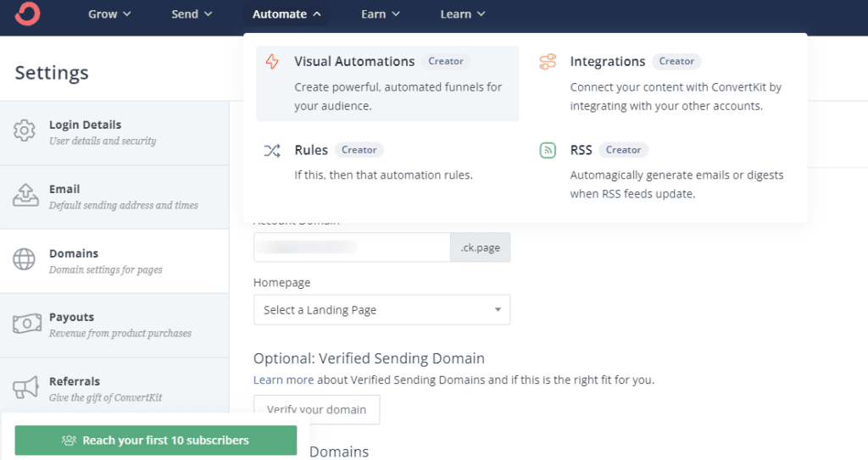868x460 pixels.
Task: Open the Grow menu
Action: point(109,14)
